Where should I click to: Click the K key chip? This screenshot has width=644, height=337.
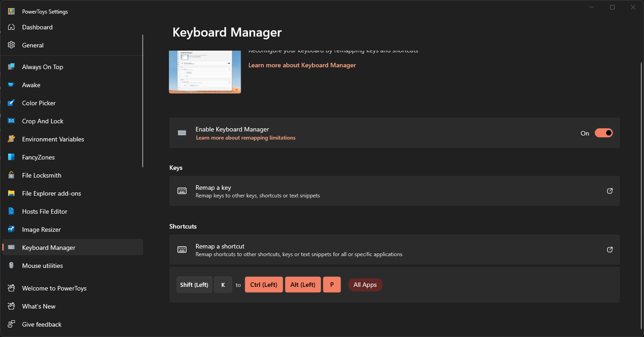(223, 285)
